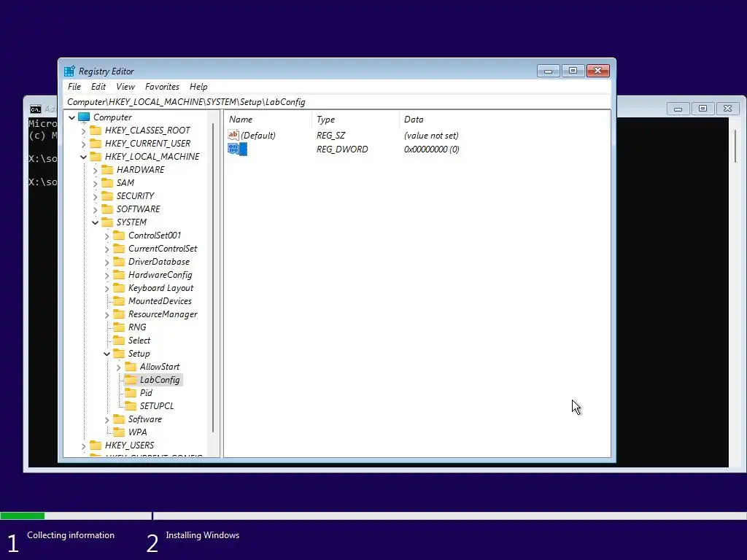The height and width of the screenshot is (560, 747).
Task: Click the new DWORD value icon
Action: pos(233,149)
